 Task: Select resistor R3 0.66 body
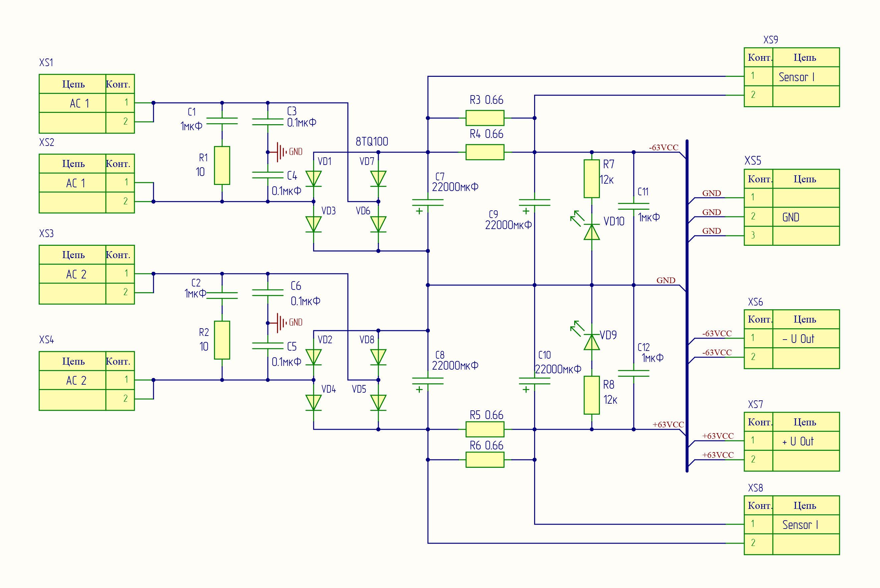pyautogui.click(x=485, y=118)
